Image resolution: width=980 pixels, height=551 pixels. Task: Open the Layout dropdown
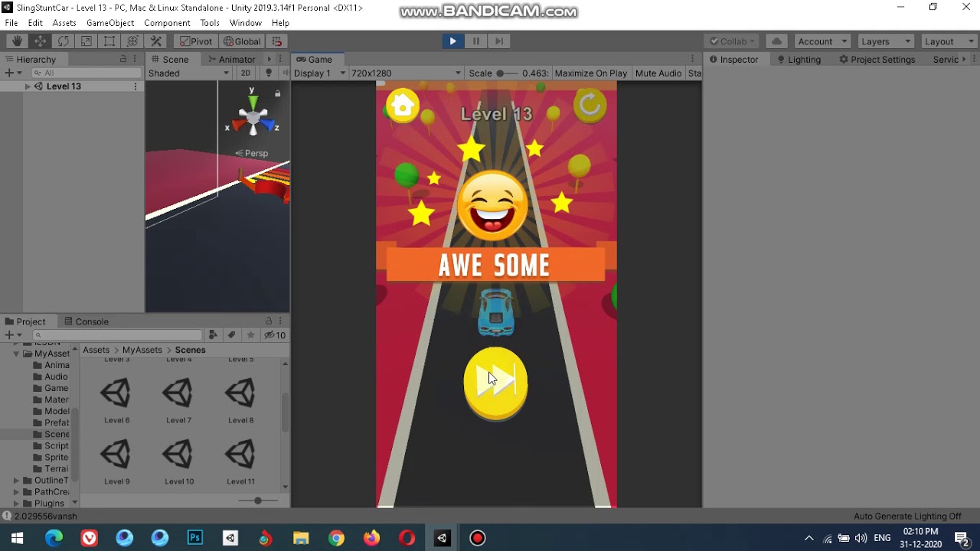click(x=949, y=41)
